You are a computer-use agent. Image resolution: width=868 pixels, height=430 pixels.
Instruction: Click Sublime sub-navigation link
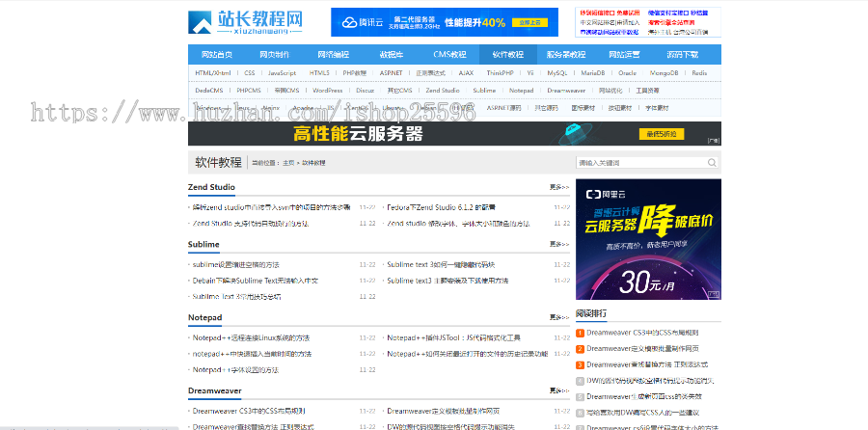[484, 91]
